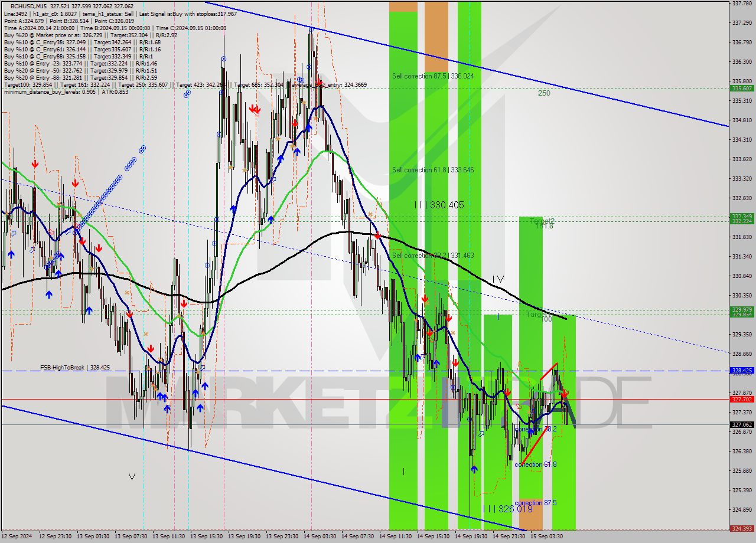Click the 330.350 price axis label

[742, 295]
